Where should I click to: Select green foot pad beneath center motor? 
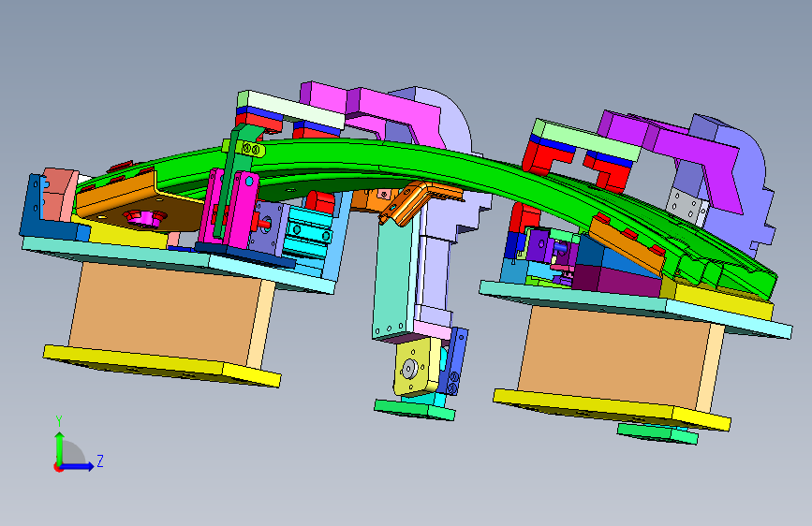(x=415, y=410)
